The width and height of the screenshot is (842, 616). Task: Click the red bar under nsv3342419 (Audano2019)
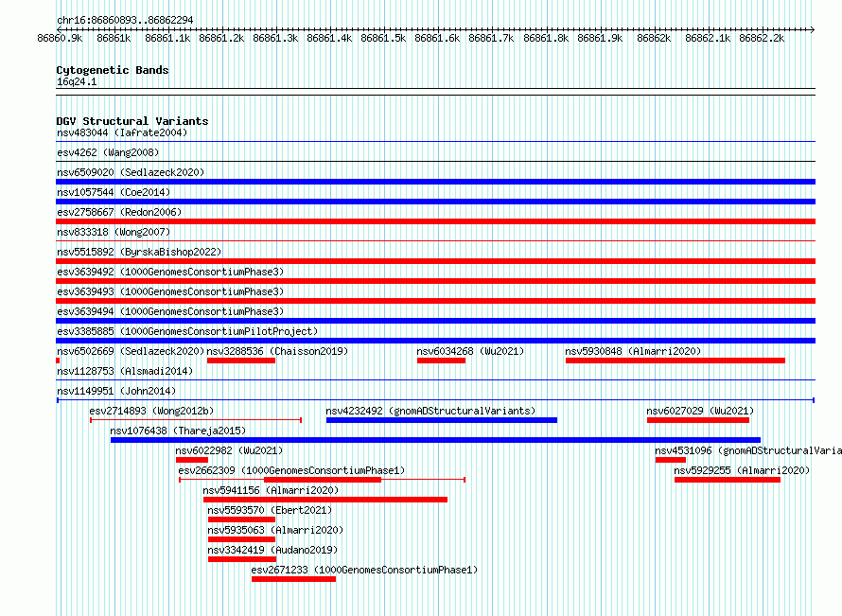(x=241, y=559)
